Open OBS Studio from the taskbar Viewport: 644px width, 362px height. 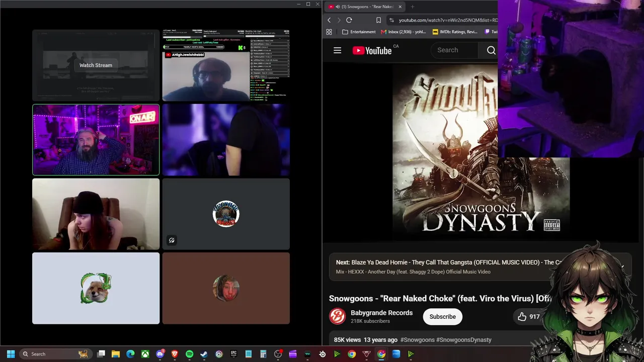[x=278, y=354]
